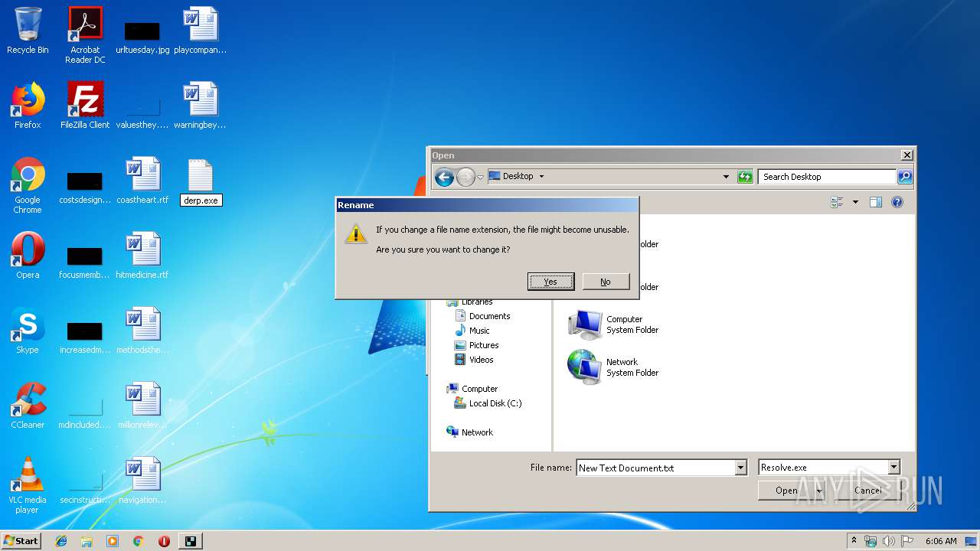Click the Back arrow in the Open dialog

pos(444,177)
